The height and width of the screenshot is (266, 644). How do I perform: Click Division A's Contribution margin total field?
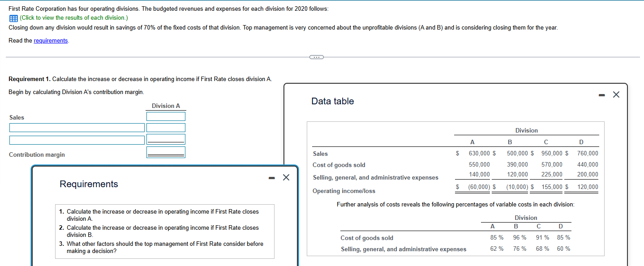point(166,152)
